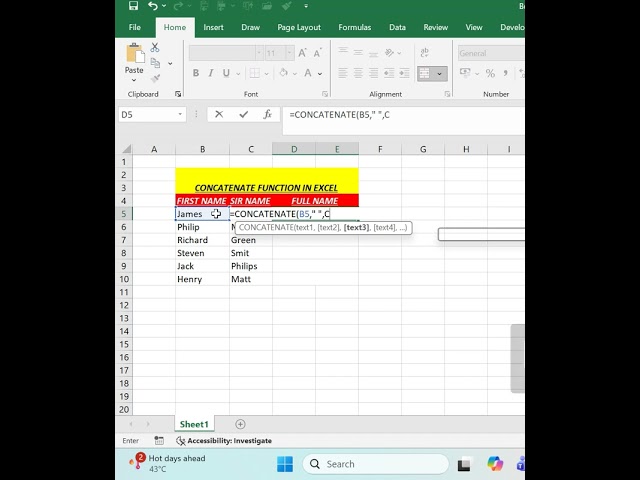Expand the Undo history dropdown arrow
The height and width of the screenshot is (480, 640).
tap(164, 6)
